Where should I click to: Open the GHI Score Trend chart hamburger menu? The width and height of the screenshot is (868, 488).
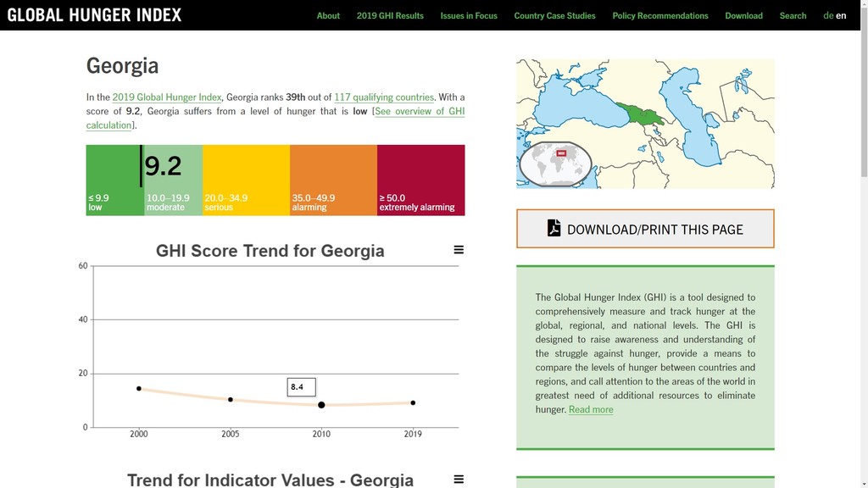pyautogui.click(x=459, y=250)
